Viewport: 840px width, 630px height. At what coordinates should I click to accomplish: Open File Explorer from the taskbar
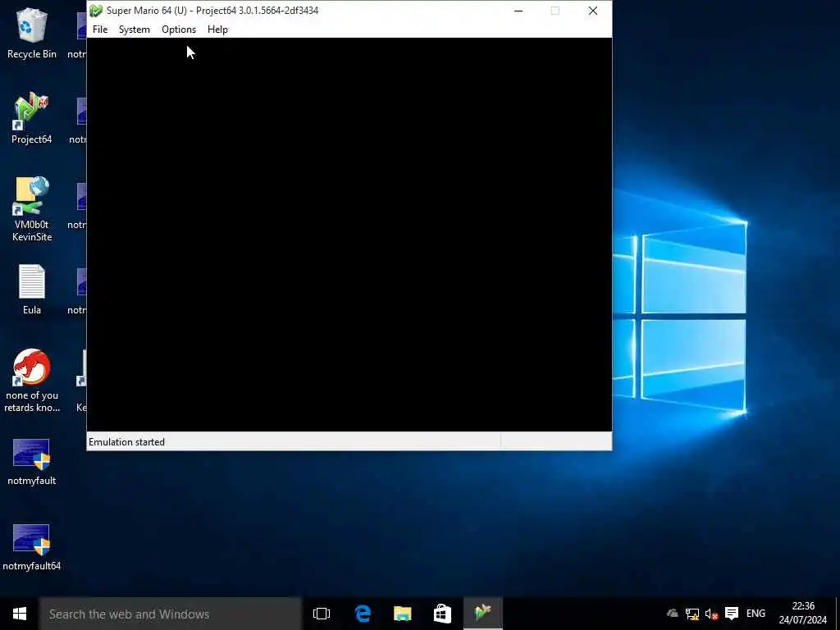(x=402, y=614)
